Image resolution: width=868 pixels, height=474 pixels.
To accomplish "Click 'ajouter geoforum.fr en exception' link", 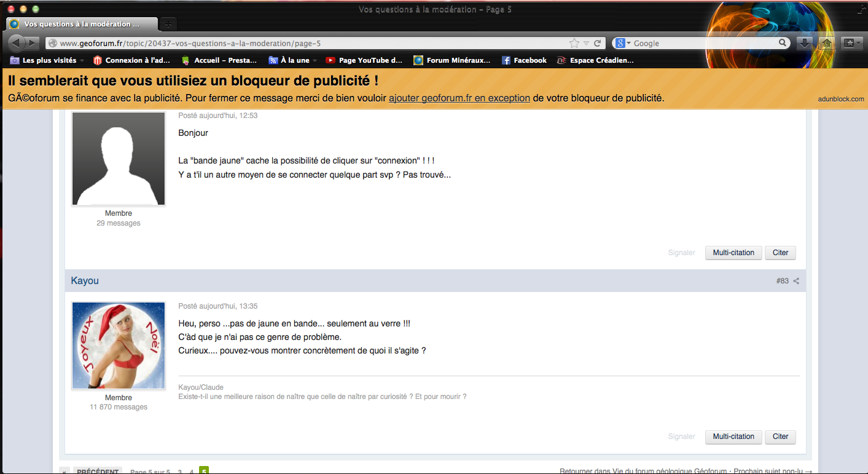I will tap(459, 98).
